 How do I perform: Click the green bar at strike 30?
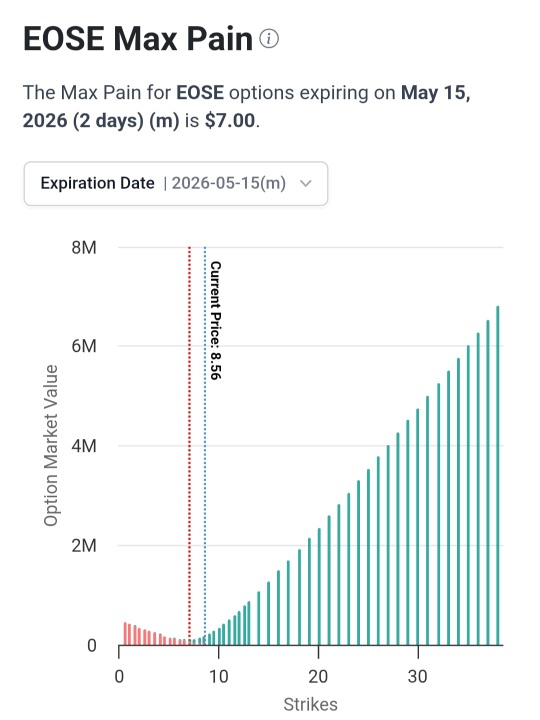pyautogui.click(x=418, y=527)
